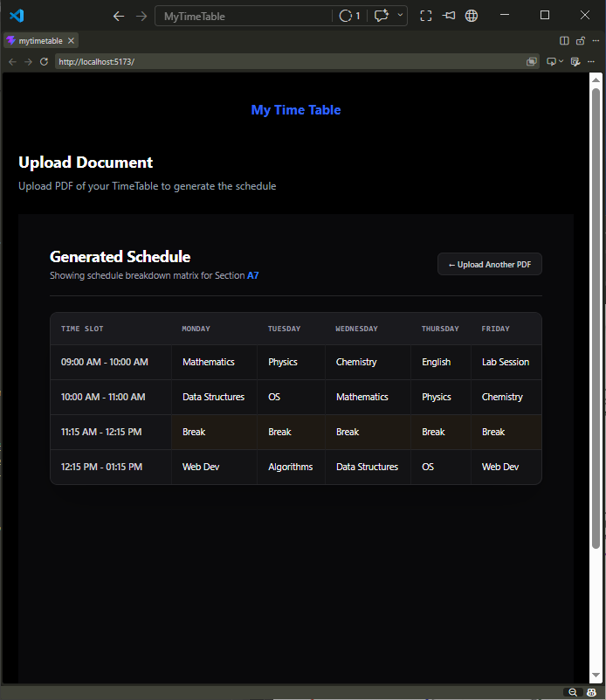Open the chat sparkle icon
Screen dimensions: 606x700
382,16
